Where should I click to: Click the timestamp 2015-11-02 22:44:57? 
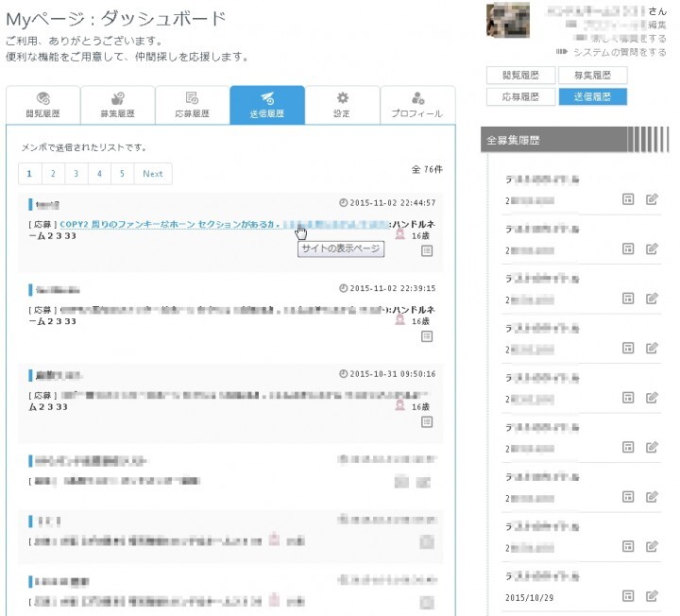tap(393, 202)
